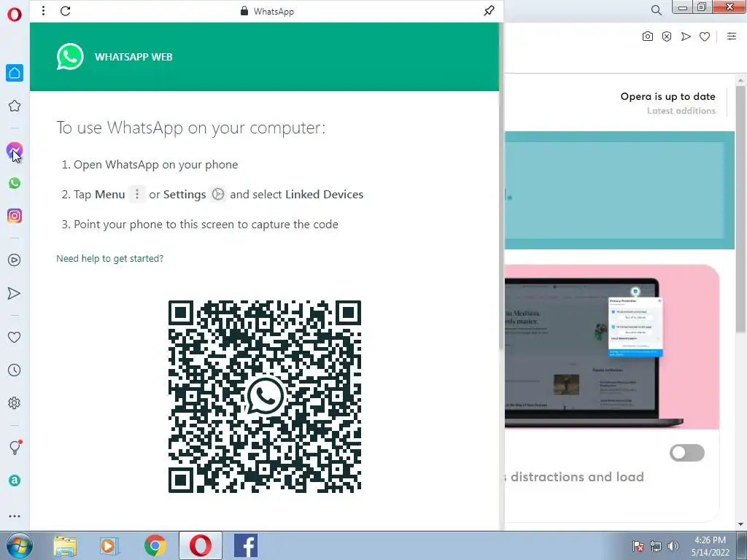Click scrollbar down arrow on Opera page
The image size is (747, 560).
pyautogui.click(x=740, y=524)
